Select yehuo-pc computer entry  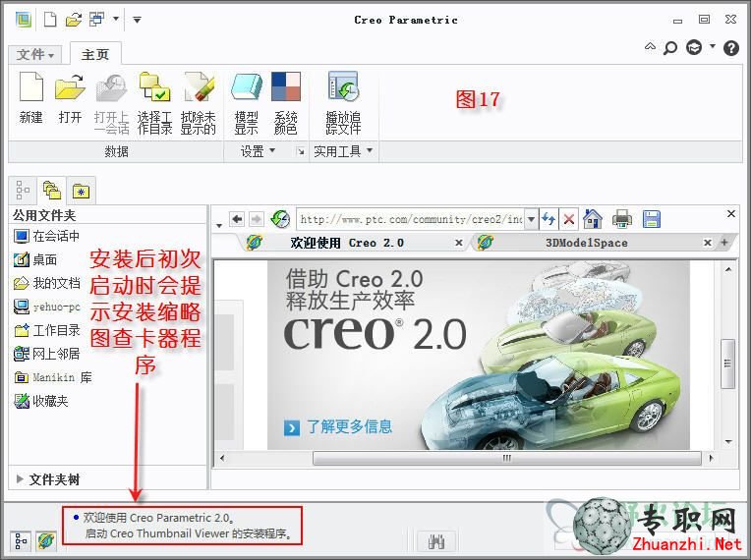point(46,307)
